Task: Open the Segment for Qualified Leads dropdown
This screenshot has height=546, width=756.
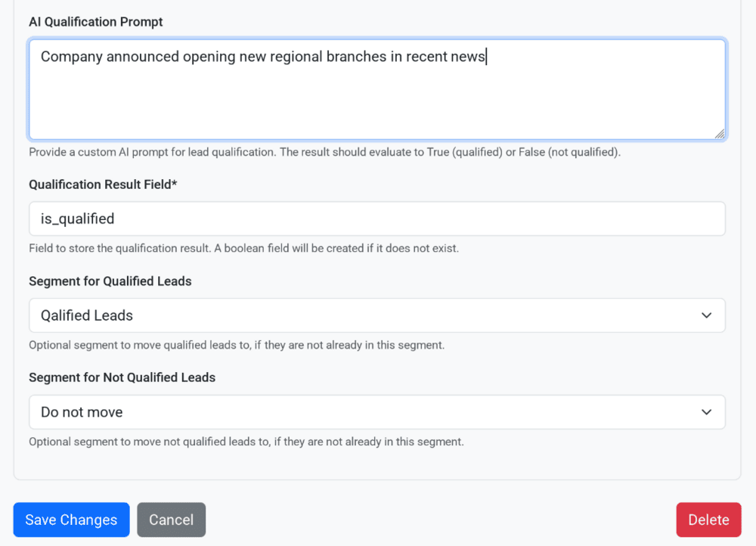Action: [x=377, y=315]
